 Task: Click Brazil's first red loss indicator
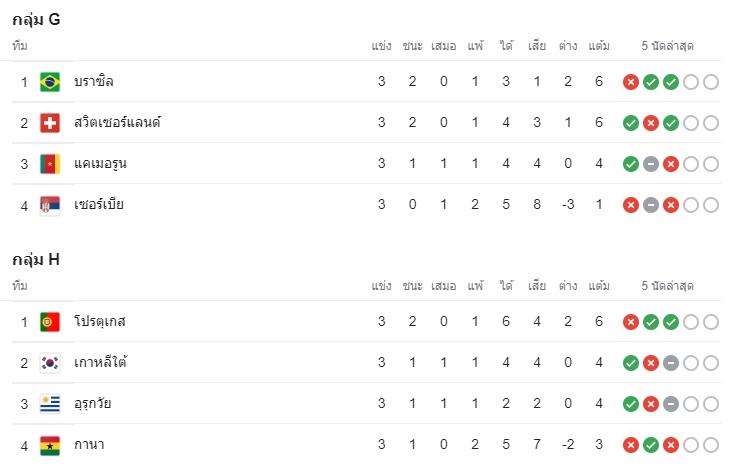(631, 82)
